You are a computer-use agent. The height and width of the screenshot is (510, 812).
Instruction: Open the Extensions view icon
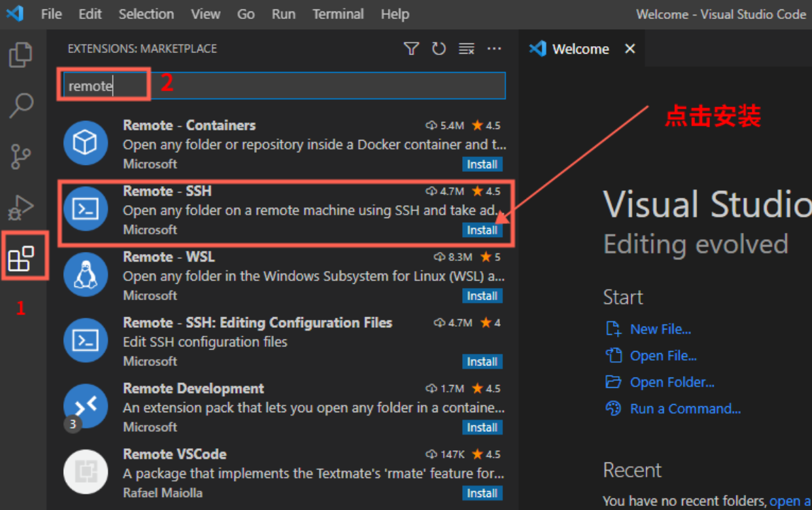[21, 258]
